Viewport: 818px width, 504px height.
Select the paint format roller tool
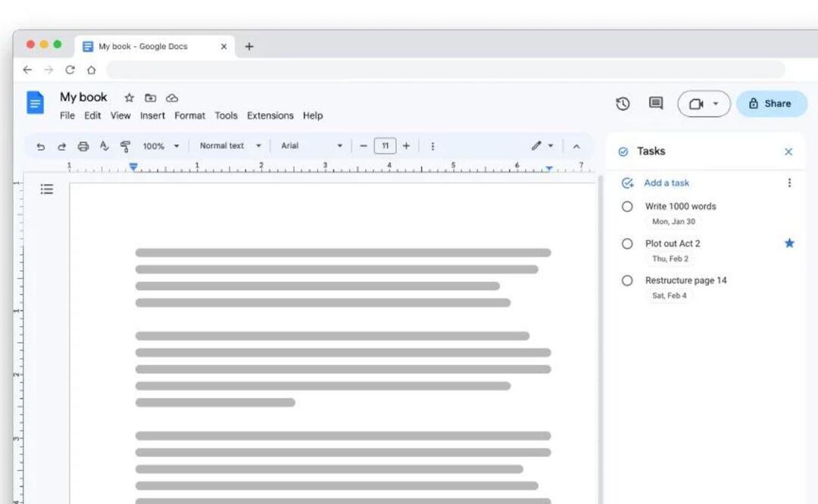[x=126, y=146]
